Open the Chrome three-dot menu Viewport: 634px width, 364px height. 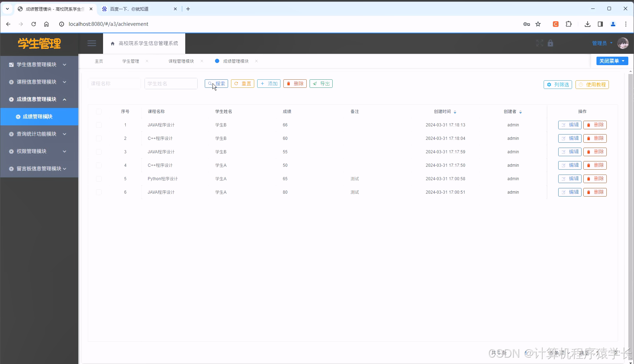(626, 24)
